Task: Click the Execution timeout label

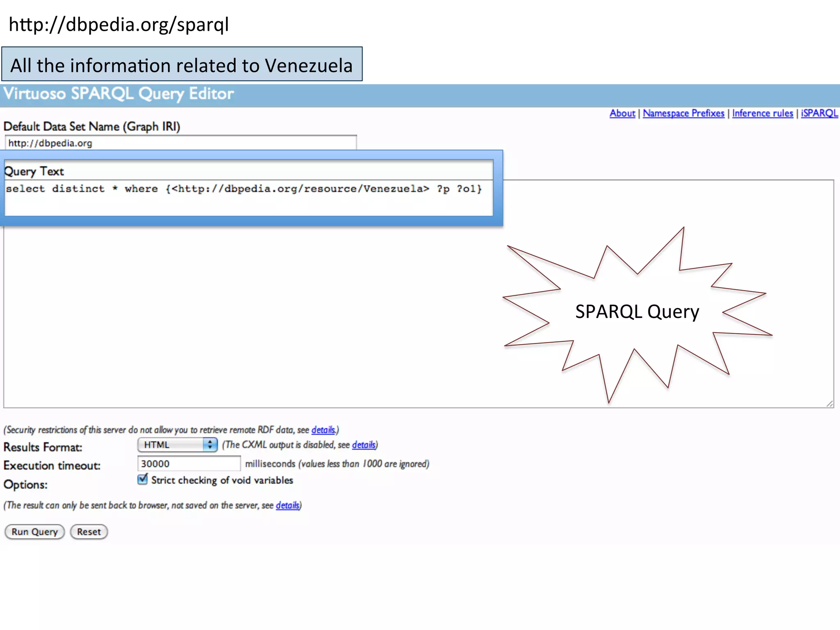Action: tap(52, 466)
